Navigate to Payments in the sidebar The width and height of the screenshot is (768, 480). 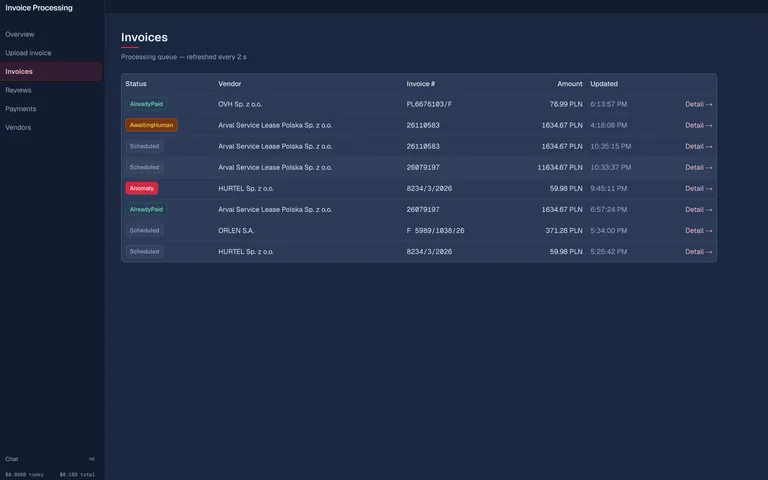pos(21,109)
